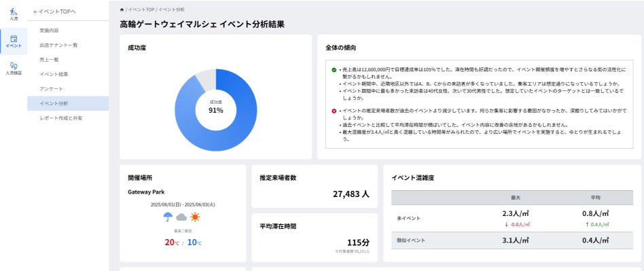Click the cloud weather icon
Screen dimensions: 644x271
coord(181,217)
